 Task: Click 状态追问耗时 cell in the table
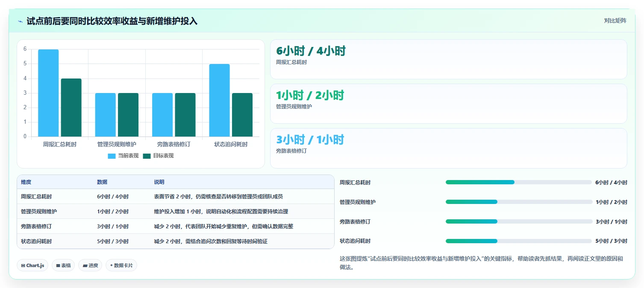point(36,241)
